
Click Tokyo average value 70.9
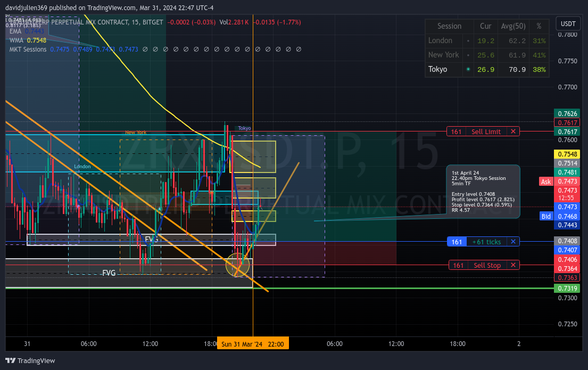pos(517,69)
